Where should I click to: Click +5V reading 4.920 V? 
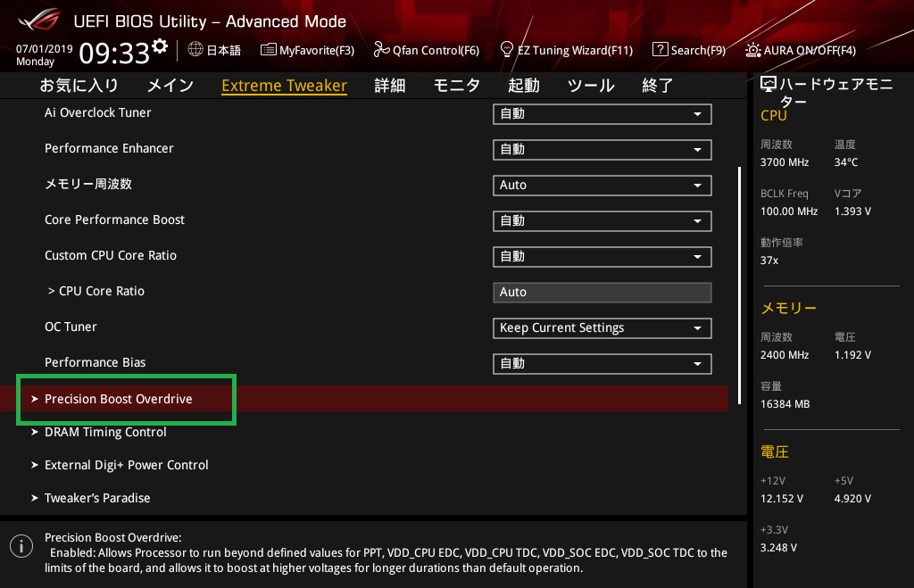[x=852, y=499]
